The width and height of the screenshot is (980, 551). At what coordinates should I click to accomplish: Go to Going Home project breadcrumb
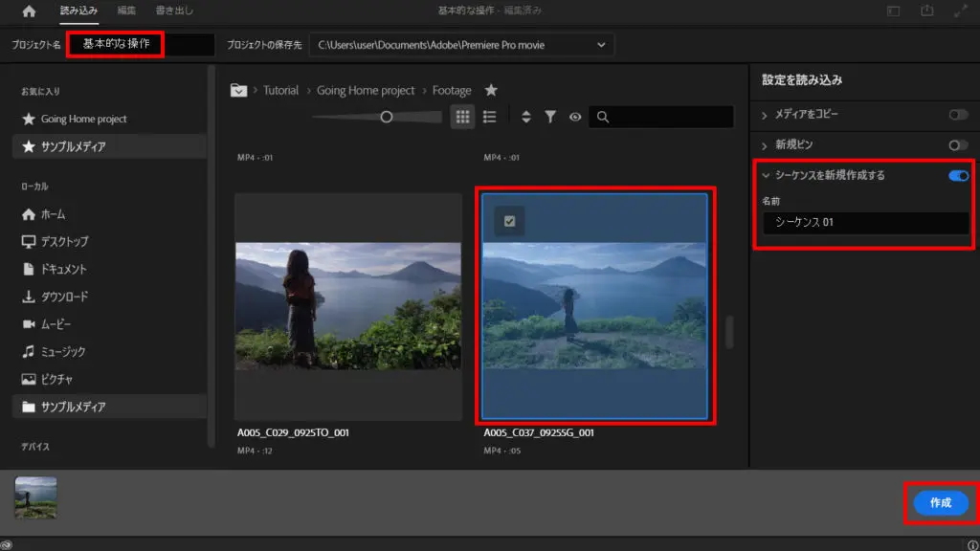tap(366, 90)
